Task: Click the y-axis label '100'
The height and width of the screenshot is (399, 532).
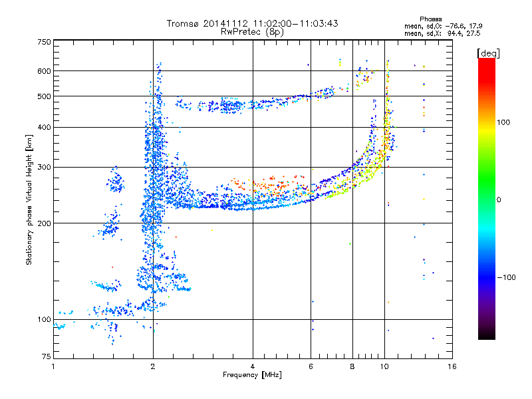Action: 44,319
